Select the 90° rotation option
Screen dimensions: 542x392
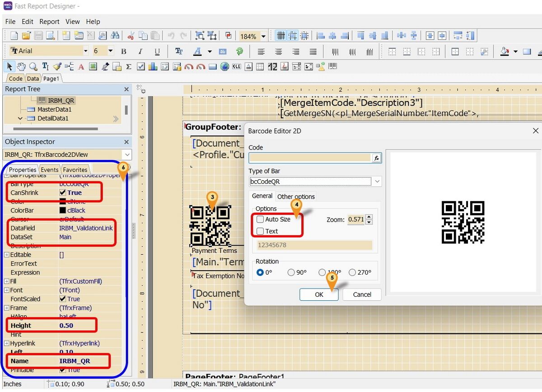(x=291, y=272)
